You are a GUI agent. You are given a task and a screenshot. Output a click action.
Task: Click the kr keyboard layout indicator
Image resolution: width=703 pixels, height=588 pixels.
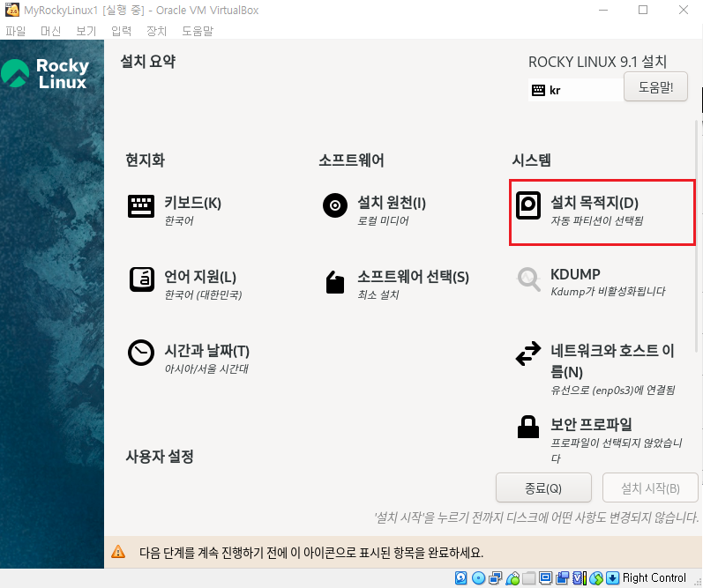[575, 90]
